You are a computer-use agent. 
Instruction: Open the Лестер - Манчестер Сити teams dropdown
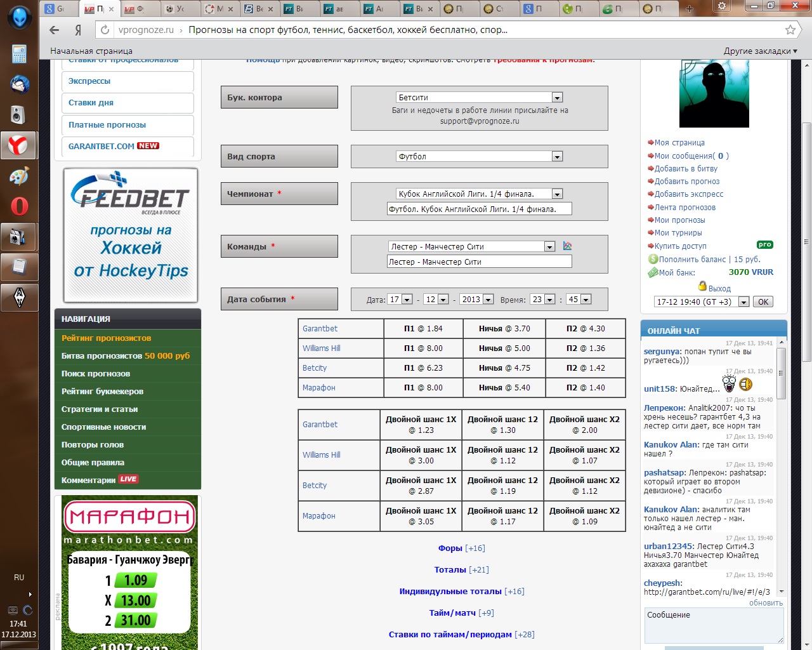pyautogui.click(x=471, y=246)
